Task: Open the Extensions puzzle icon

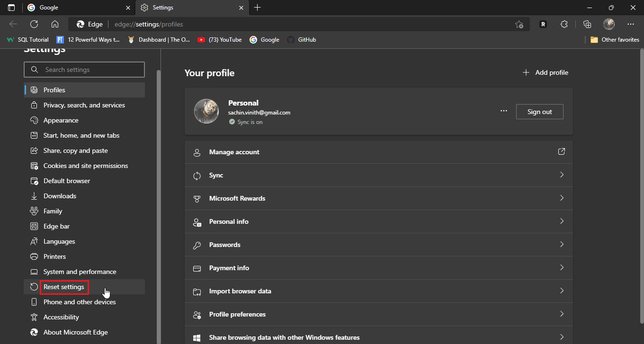Action: tap(563, 24)
